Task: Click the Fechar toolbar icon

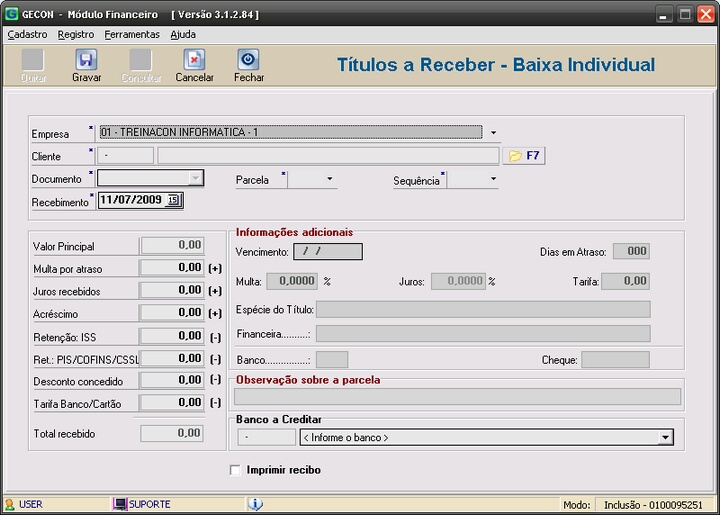Action: [x=248, y=60]
